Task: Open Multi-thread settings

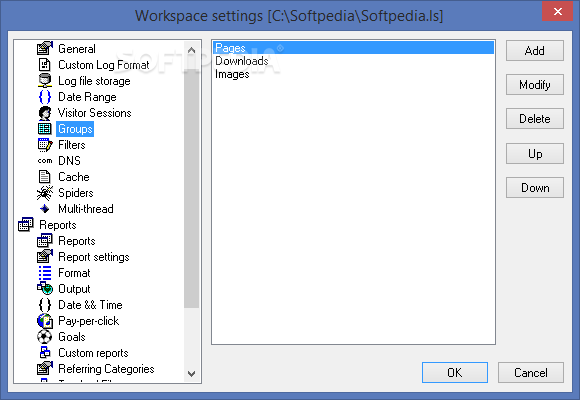Action: click(86, 209)
